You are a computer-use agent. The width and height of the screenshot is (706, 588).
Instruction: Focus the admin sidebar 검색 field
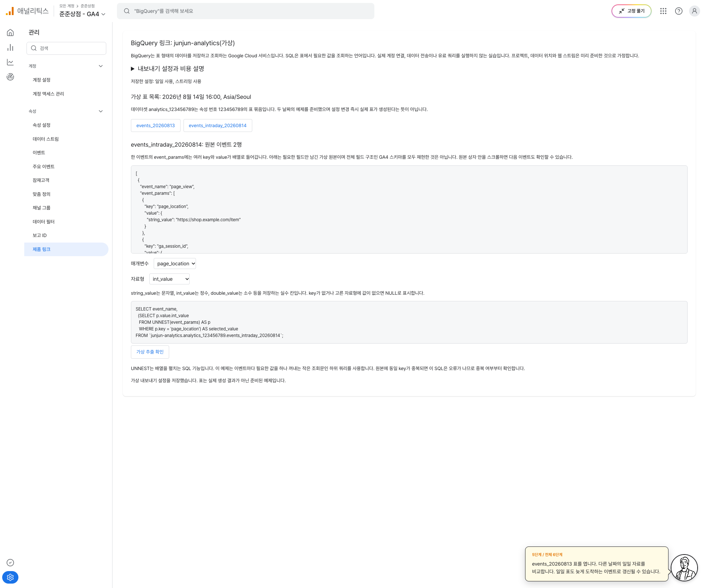tap(66, 48)
